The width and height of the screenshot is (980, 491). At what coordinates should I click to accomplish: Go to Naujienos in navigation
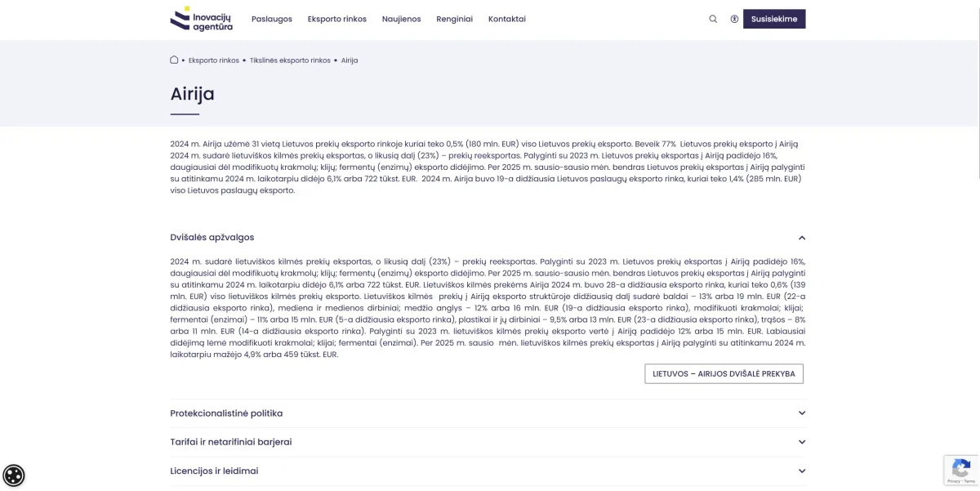[401, 19]
